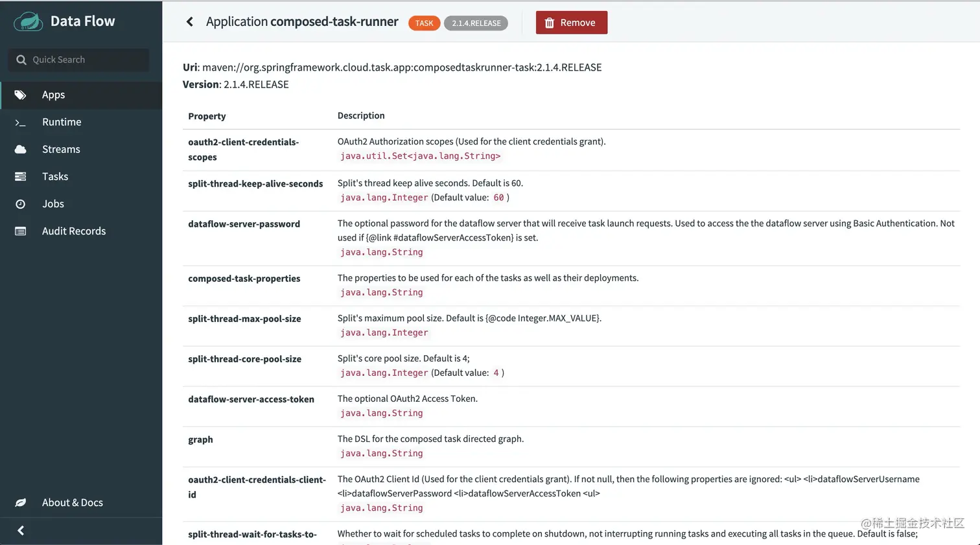Screen dimensions: 980x545
Task: Click the default value 4
Action: (x=496, y=373)
